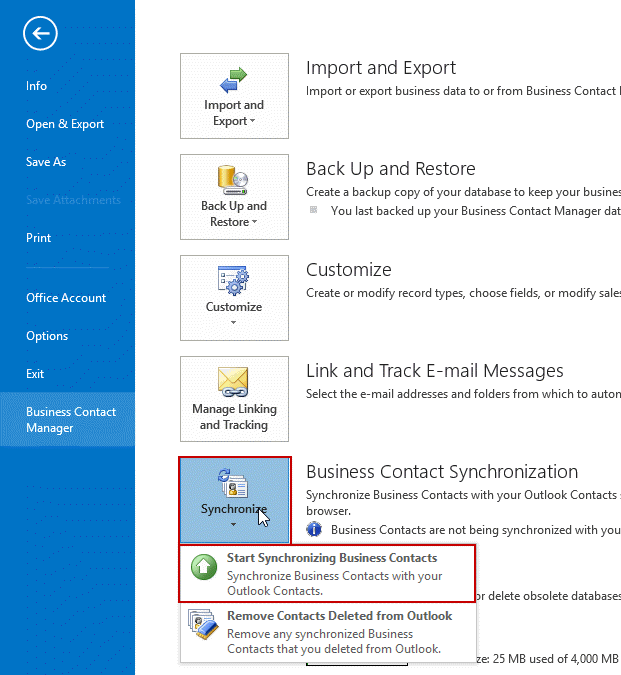Click the Back Up and Restore heading
621x675 pixels.
pos(391,169)
